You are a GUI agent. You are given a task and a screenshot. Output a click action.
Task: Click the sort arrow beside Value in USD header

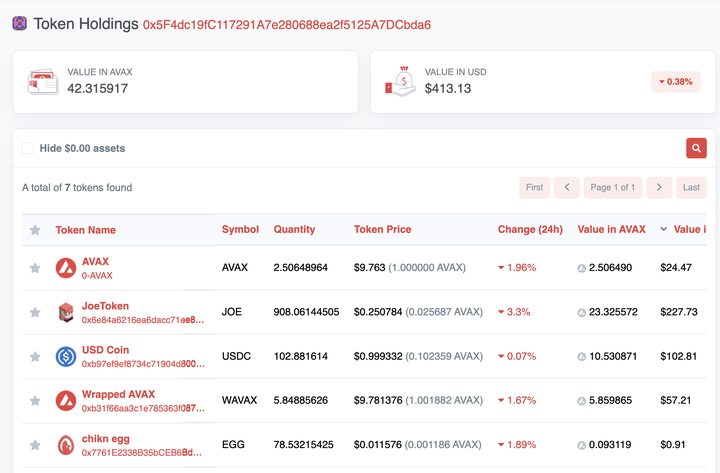point(664,229)
